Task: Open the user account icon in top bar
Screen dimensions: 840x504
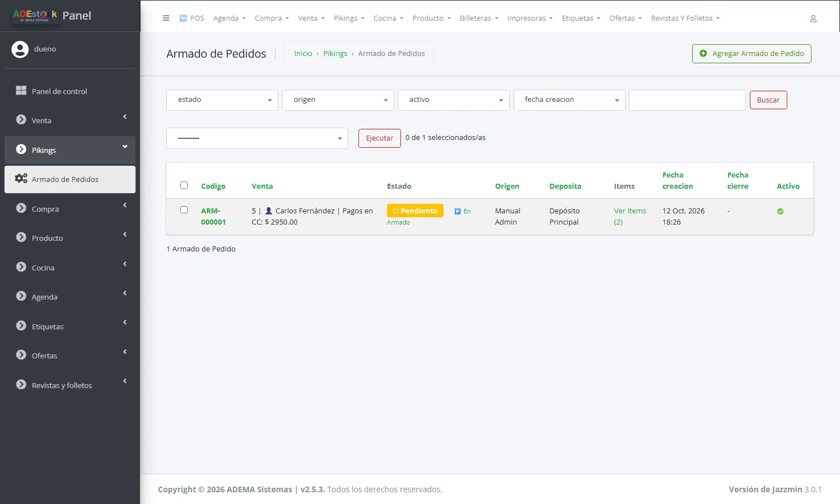Action: tap(813, 18)
